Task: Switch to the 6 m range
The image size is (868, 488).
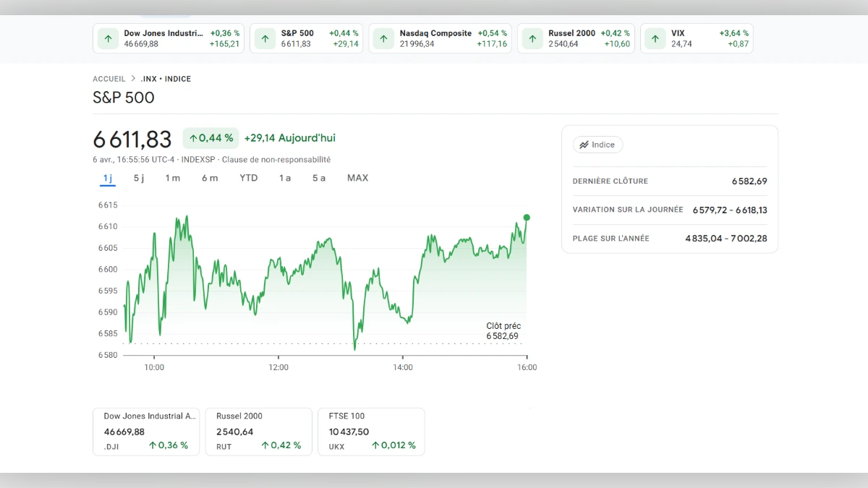Action: [209, 177]
